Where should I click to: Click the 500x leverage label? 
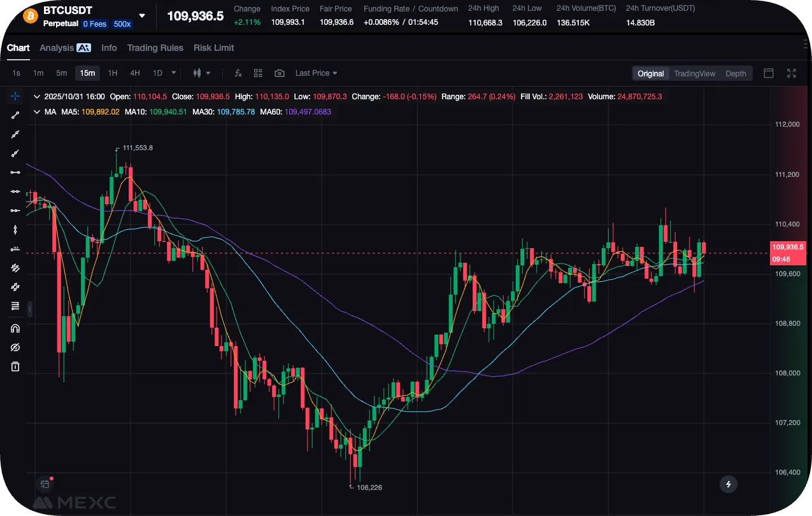122,24
